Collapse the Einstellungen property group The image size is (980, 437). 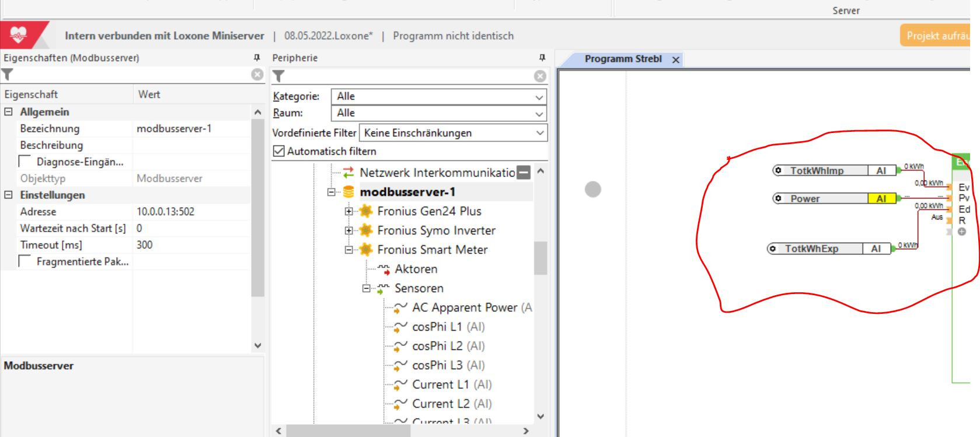click(x=8, y=195)
